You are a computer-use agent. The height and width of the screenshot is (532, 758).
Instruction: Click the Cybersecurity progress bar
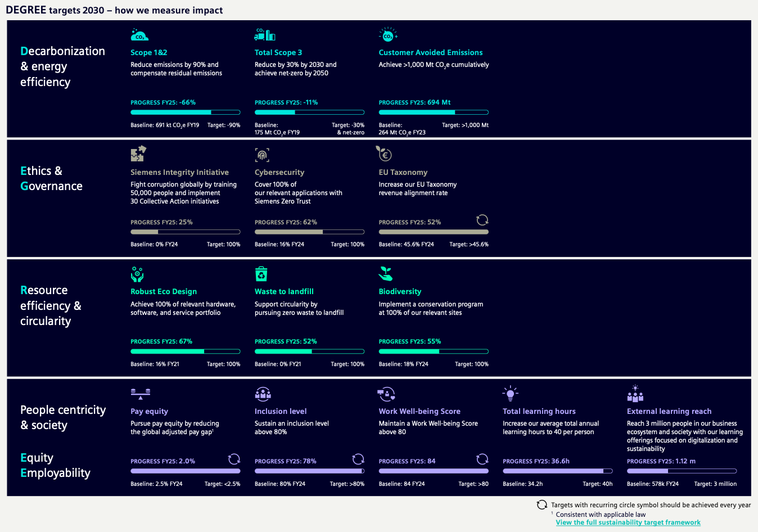(309, 232)
